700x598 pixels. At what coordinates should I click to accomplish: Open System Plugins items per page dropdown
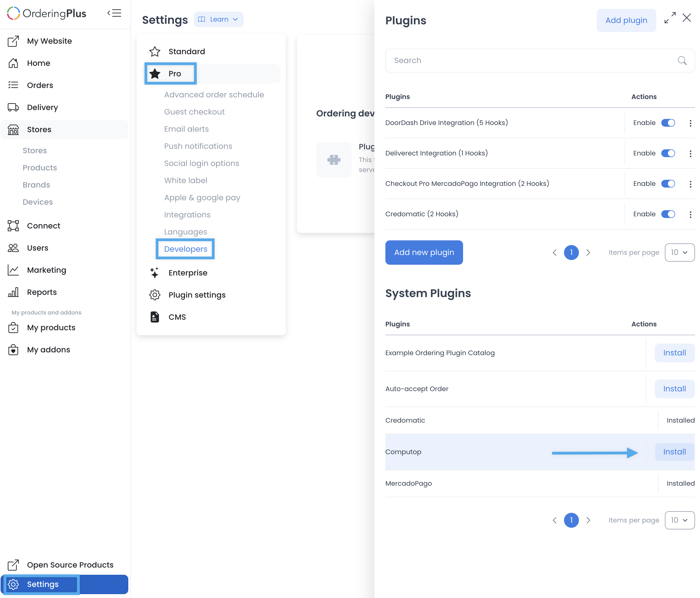pyautogui.click(x=679, y=520)
